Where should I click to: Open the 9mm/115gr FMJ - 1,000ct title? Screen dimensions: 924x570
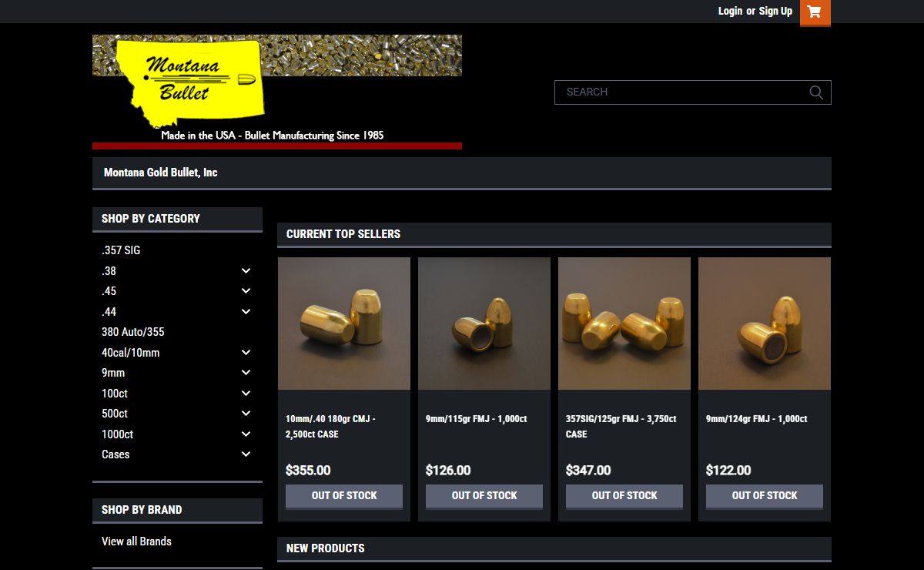click(476, 419)
